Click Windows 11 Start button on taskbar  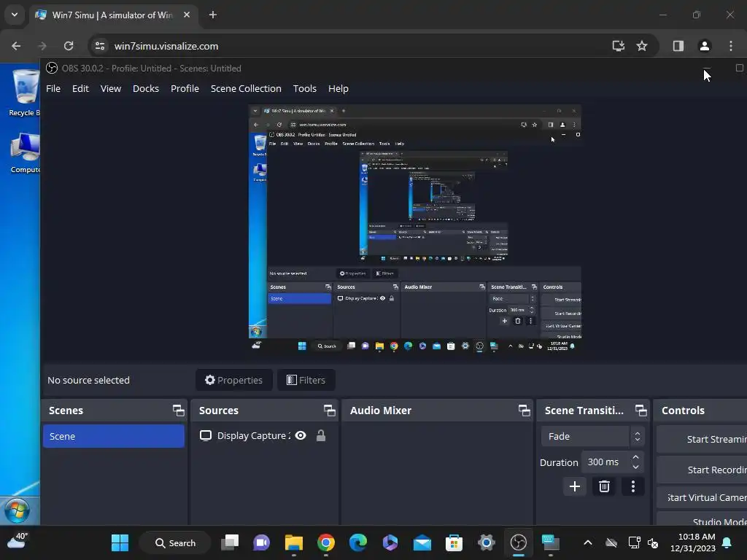pos(120,542)
